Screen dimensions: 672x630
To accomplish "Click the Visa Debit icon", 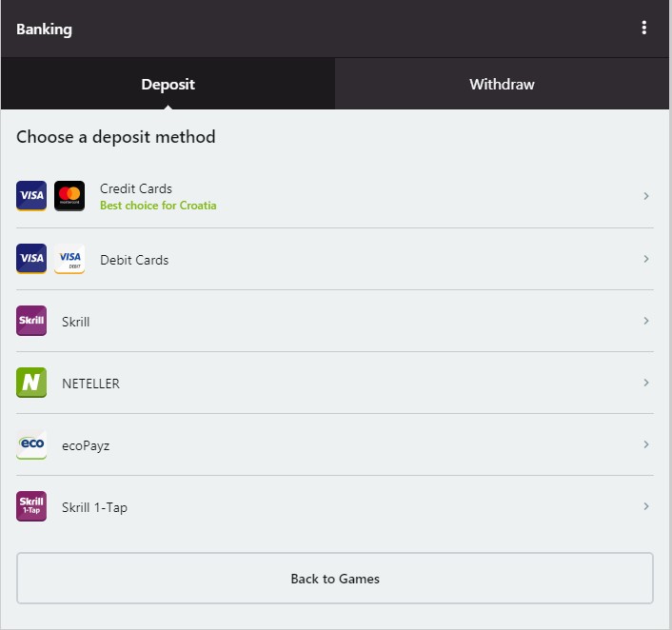I will click(69, 259).
